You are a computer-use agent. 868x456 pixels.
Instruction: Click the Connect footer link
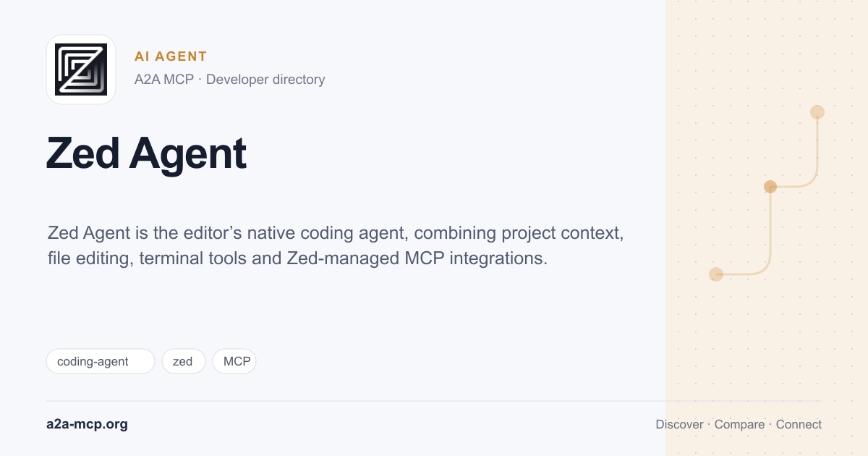click(x=799, y=424)
